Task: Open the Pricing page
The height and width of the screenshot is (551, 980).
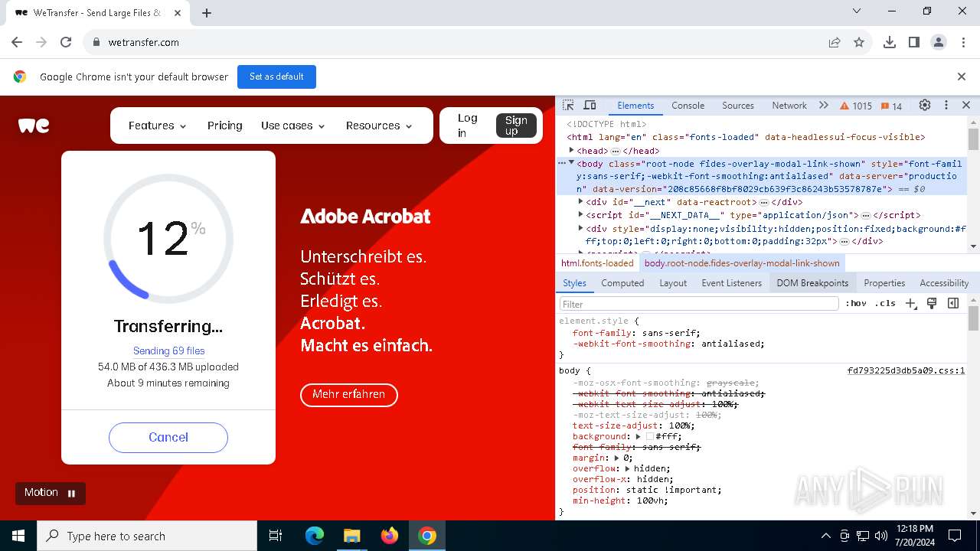Action: click(224, 126)
